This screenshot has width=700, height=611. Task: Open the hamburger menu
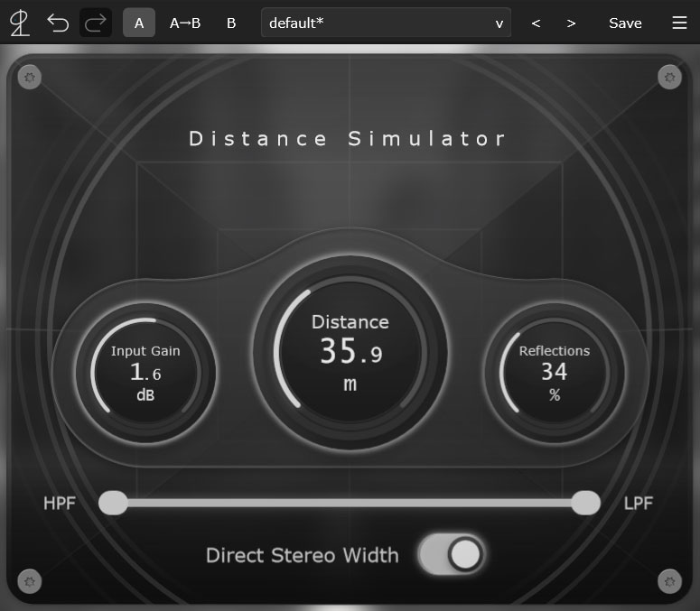679,23
